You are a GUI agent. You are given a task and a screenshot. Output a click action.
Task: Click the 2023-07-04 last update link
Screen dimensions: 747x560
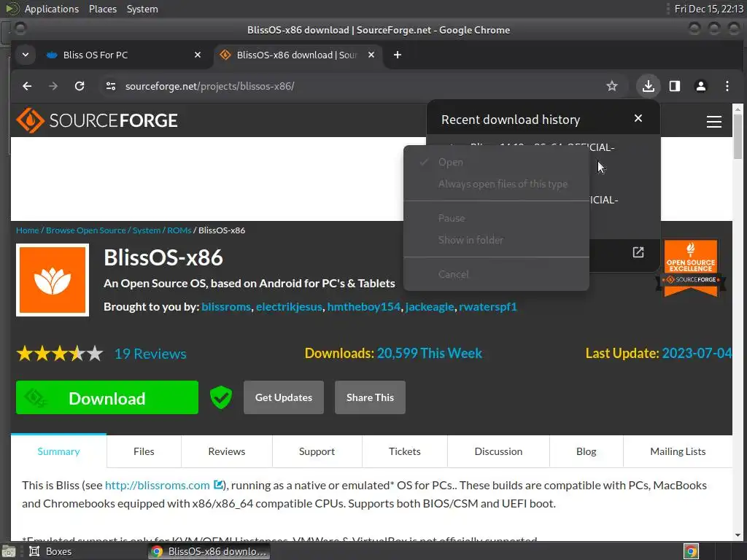(697, 353)
